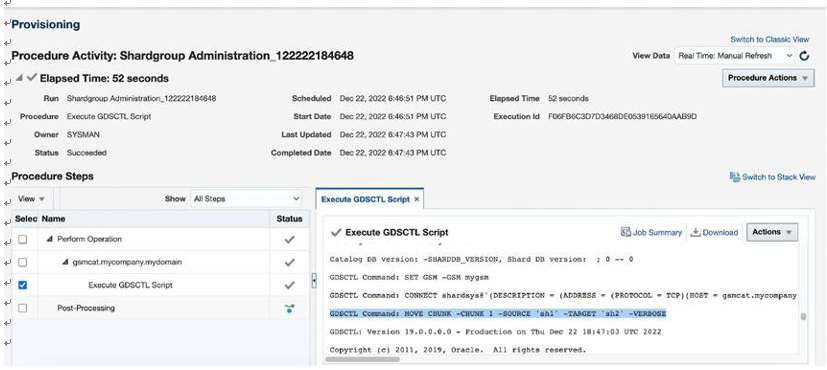This screenshot has height=370, width=827.
Task: Collapse the Elapsed Time section triangle
Action: (x=19, y=78)
